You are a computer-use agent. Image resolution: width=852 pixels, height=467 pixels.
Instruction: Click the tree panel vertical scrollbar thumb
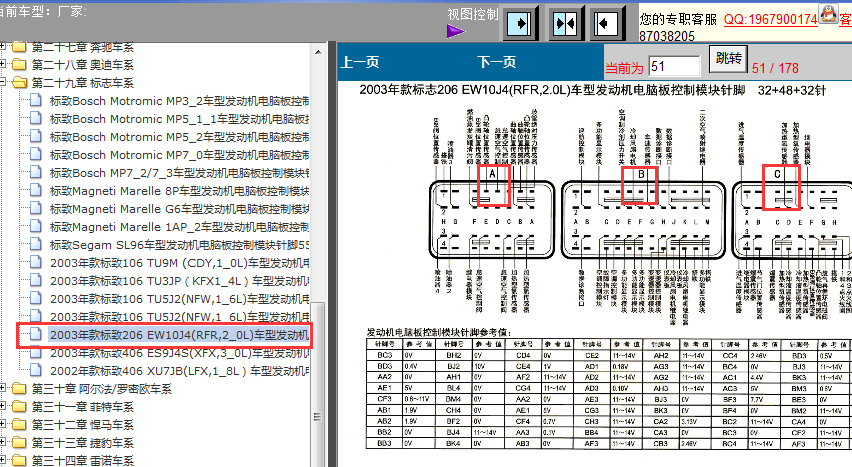(318, 384)
